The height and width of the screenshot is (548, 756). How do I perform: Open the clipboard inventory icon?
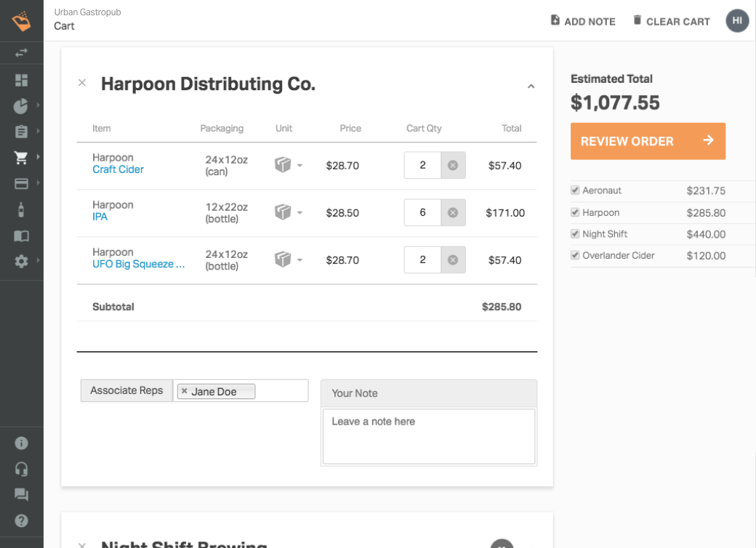coord(21,132)
